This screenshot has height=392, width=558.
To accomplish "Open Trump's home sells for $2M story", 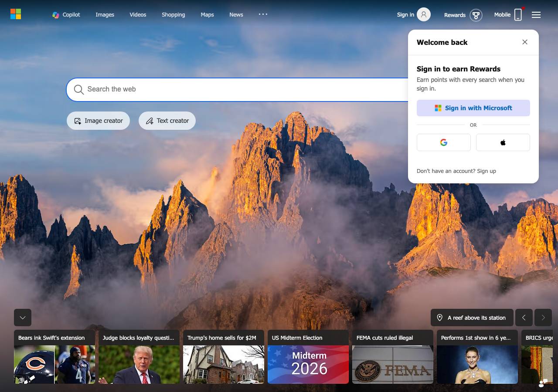I will coord(224,357).
